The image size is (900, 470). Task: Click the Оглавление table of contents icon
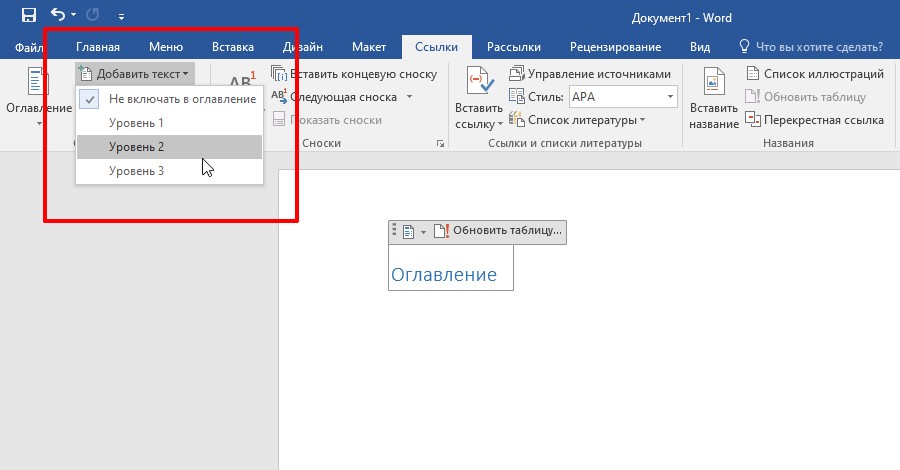[38, 81]
